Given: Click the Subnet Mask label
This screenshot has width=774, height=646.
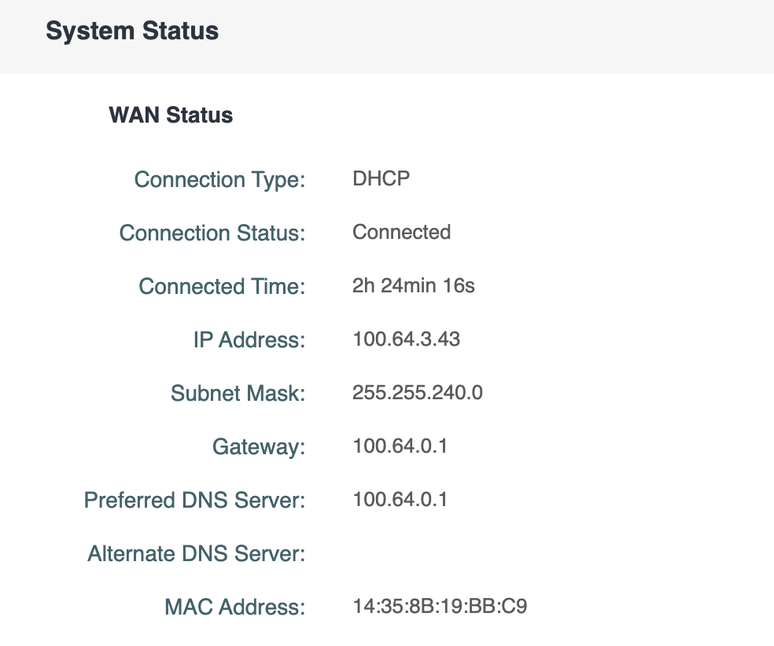Looking at the screenshot, I should click(x=237, y=394).
